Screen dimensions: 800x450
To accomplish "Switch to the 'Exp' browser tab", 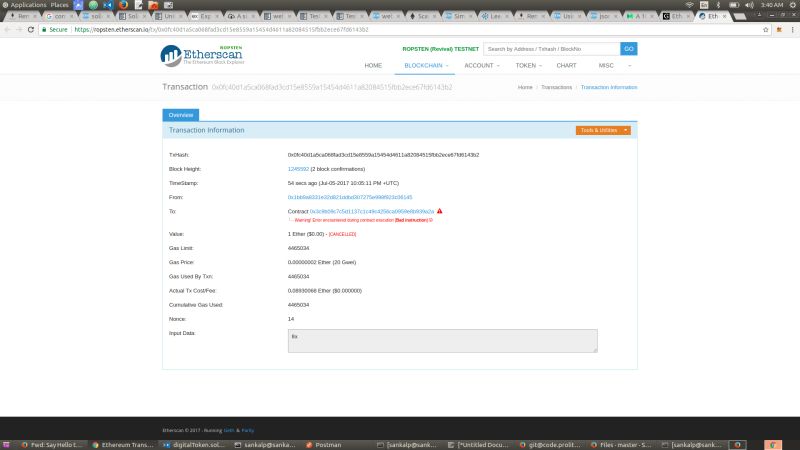I will click(x=205, y=16).
